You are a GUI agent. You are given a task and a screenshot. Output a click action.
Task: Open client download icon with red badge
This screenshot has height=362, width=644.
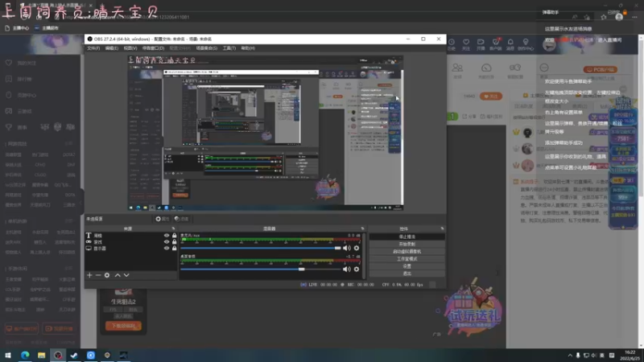click(495, 44)
